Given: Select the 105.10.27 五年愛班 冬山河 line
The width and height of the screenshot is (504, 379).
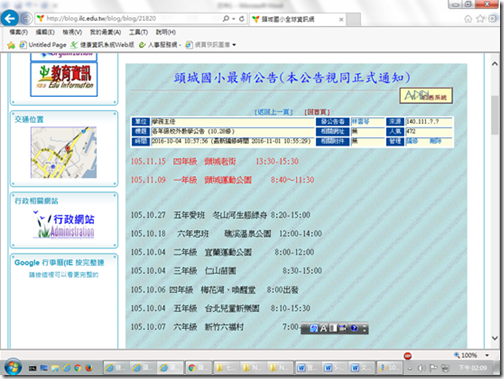Looking at the screenshot, I should pyautogui.click(x=220, y=215).
